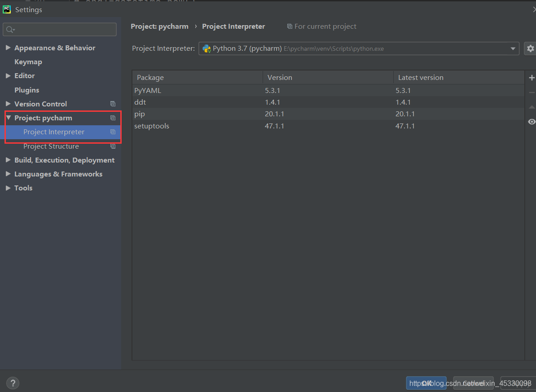The image size is (536, 392).
Task: Click the up-arrow upgrade package icon
Action: (x=532, y=107)
